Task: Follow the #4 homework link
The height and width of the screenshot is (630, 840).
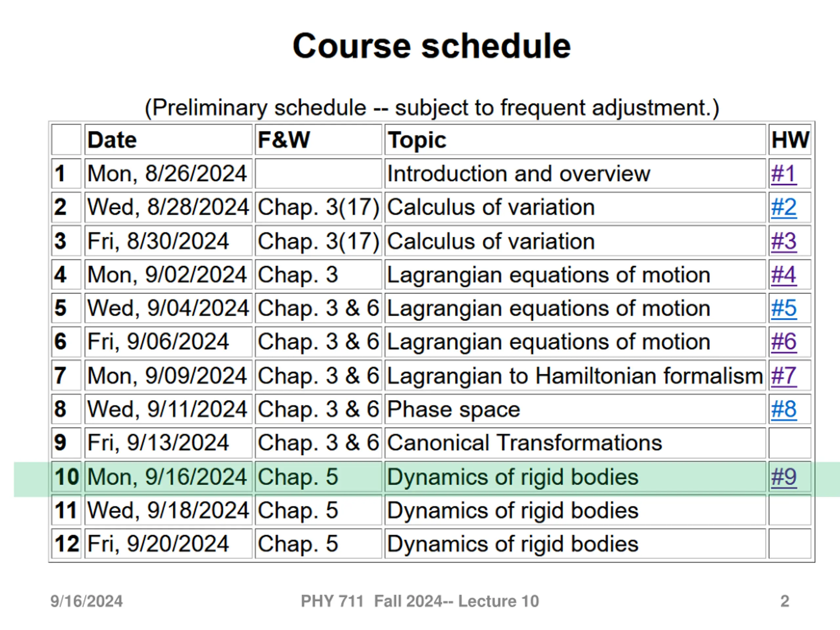Action: click(784, 275)
